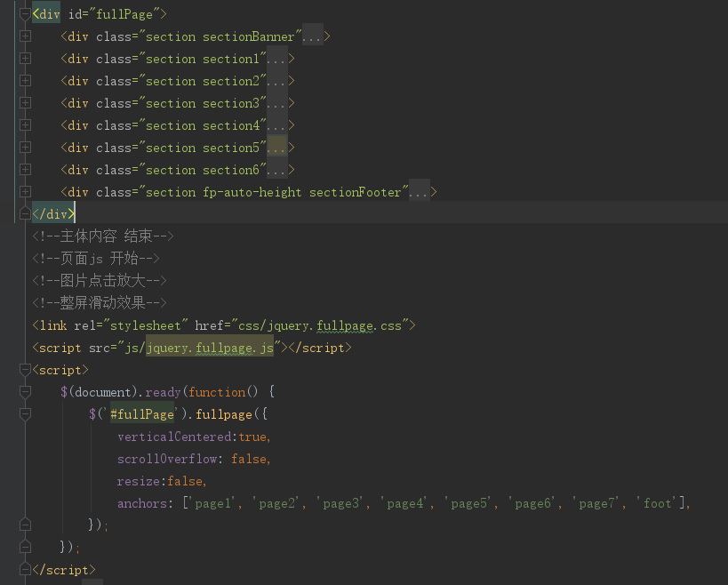
Task: Click the closing </div> tag after sectionFooter
Action: [52, 213]
